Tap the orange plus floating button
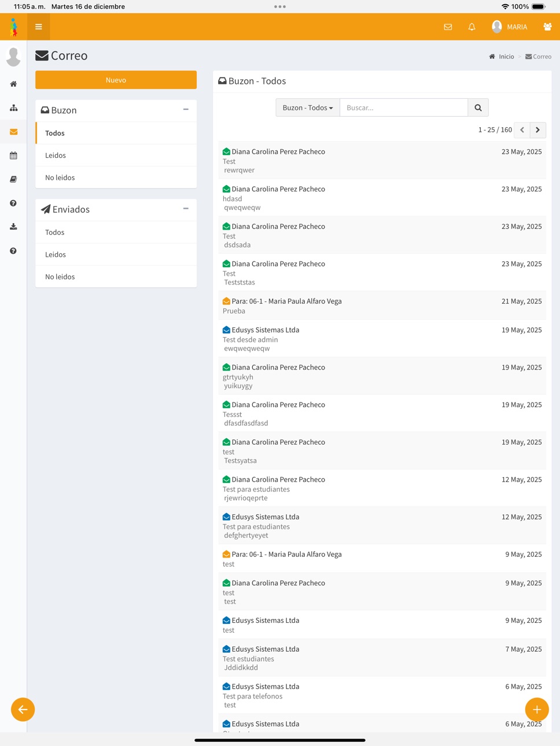Screen dimensions: 560x746 coord(537,710)
